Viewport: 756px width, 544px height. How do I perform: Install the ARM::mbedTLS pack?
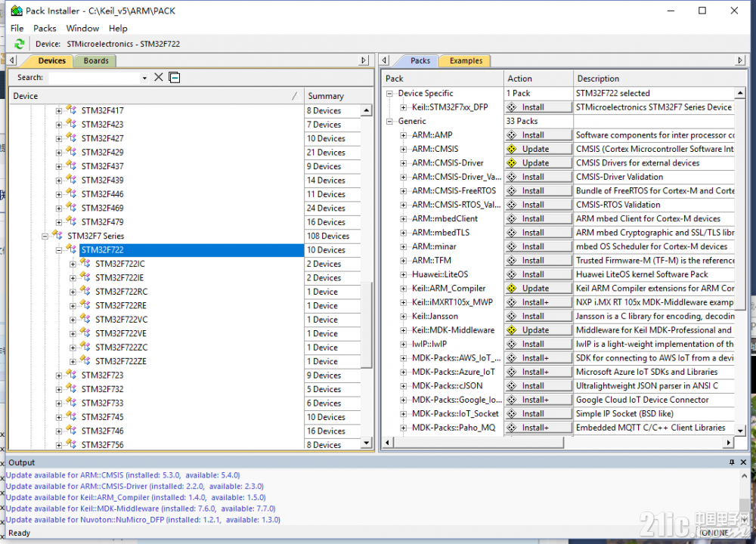pyautogui.click(x=538, y=232)
